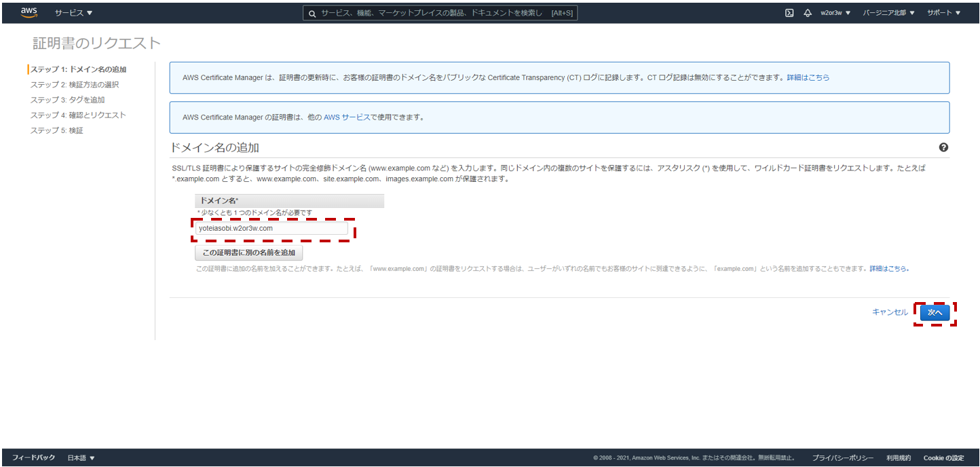Click the 次へ next button
The width and height of the screenshot is (980, 467).
point(935,312)
